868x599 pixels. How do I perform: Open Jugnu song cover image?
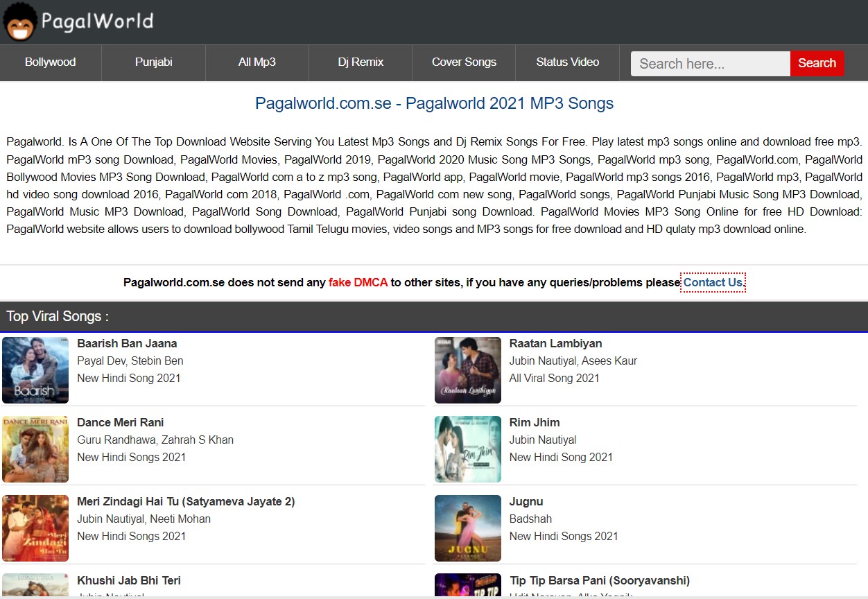click(468, 528)
